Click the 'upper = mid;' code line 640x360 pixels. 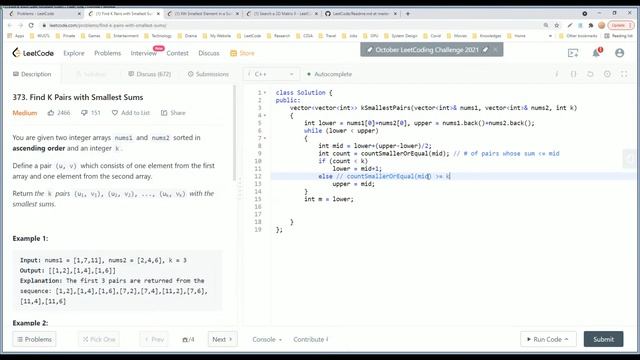pyautogui.click(x=353, y=184)
